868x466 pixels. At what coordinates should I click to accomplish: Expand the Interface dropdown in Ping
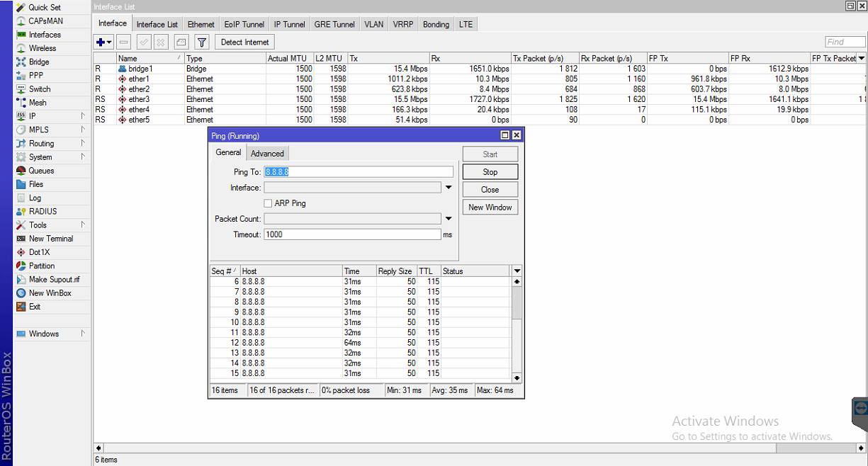tap(449, 188)
